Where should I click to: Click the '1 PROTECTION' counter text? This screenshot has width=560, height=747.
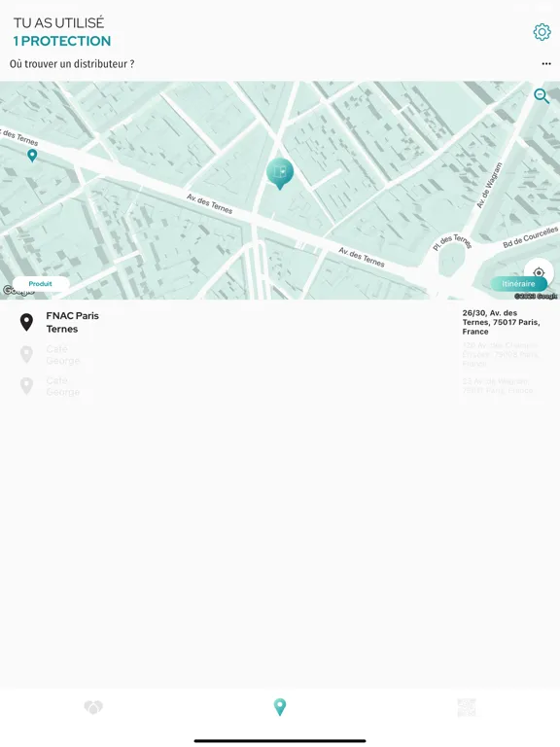click(x=62, y=41)
